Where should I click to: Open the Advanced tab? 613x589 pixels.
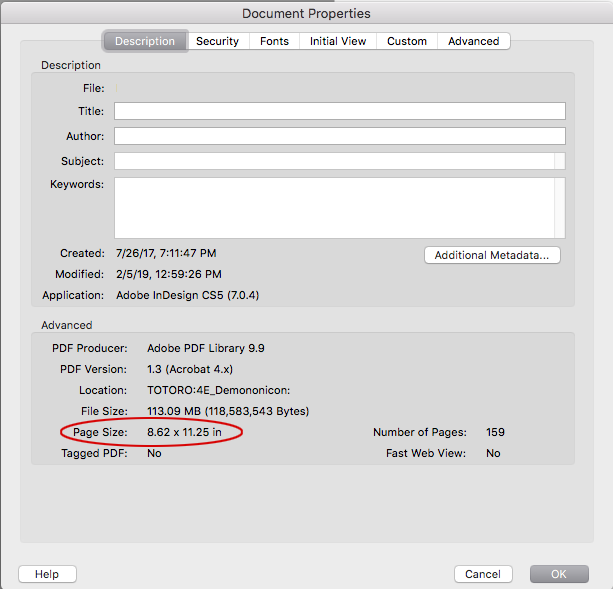[473, 41]
